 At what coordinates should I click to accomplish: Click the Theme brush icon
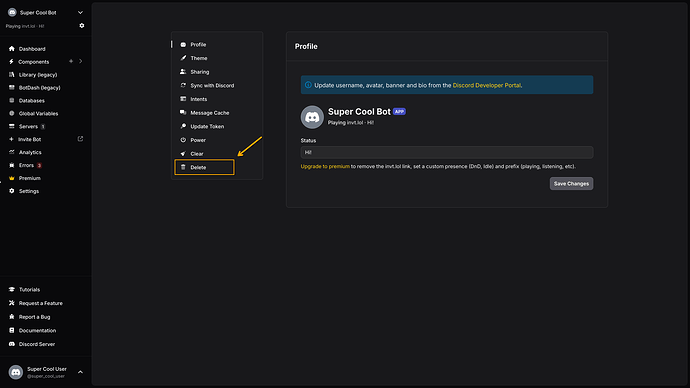[183, 58]
